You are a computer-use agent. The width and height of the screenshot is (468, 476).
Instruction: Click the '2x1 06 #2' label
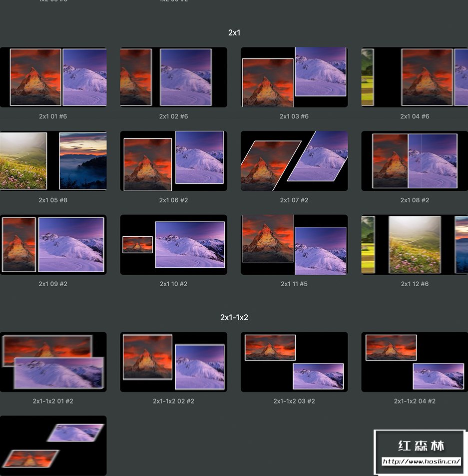click(174, 200)
